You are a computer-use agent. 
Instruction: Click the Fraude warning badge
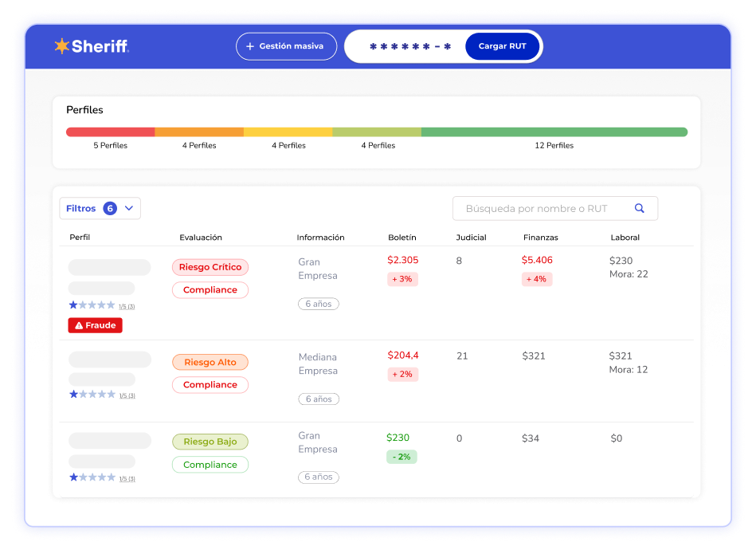[x=96, y=325]
